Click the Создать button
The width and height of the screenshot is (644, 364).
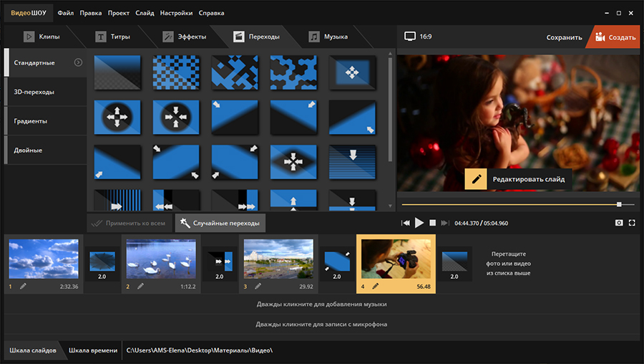[615, 37]
